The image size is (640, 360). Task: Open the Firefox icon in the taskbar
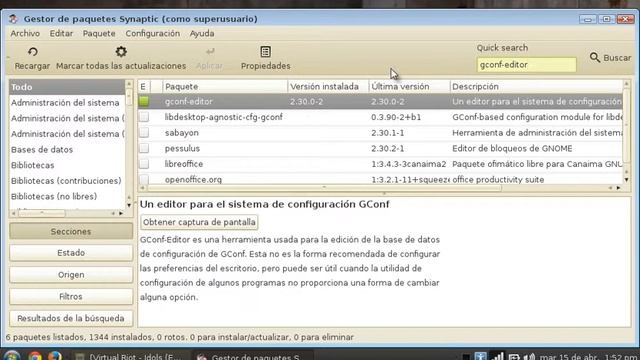tap(55, 356)
